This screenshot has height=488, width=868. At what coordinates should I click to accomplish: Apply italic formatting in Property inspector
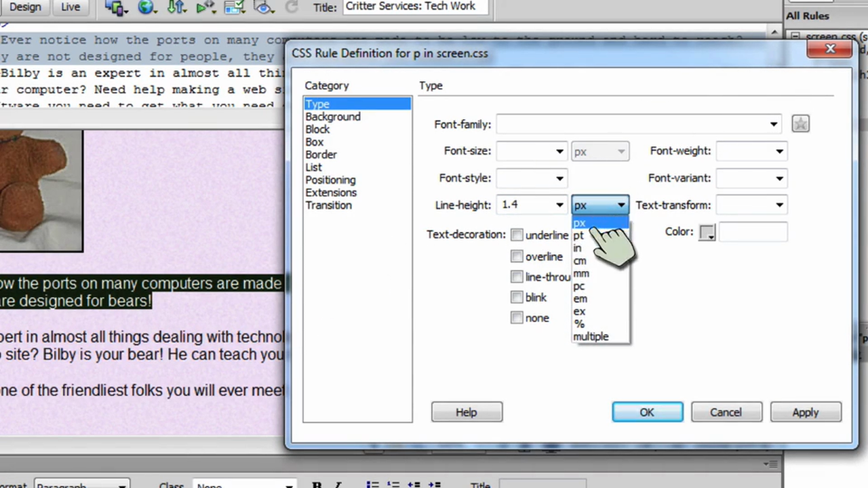338,485
